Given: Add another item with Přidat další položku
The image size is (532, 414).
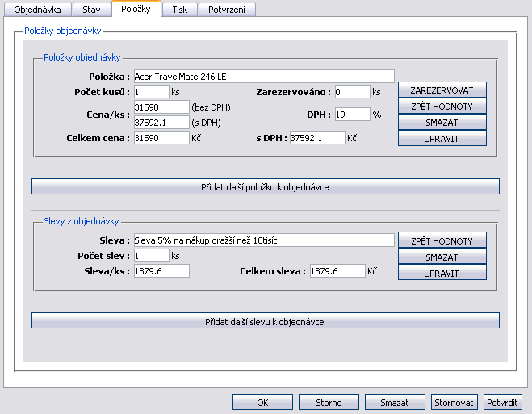Looking at the screenshot, I should coord(266,187).
